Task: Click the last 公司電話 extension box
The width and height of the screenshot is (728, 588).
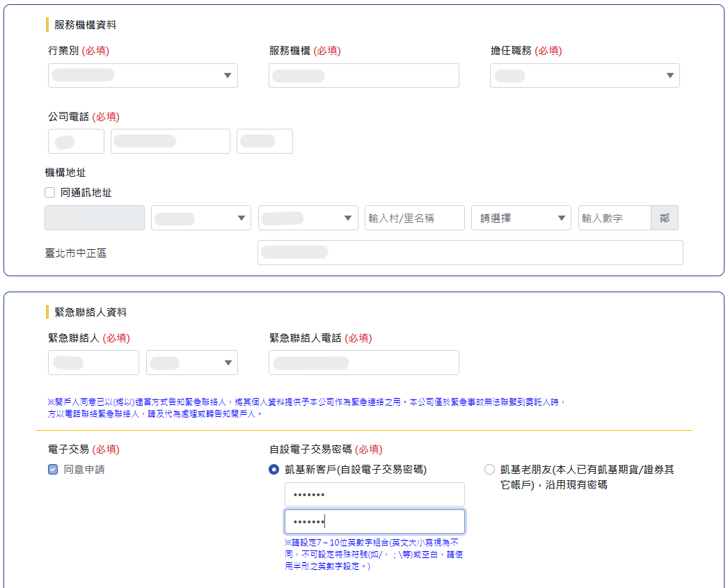Action: coord(264,141)
